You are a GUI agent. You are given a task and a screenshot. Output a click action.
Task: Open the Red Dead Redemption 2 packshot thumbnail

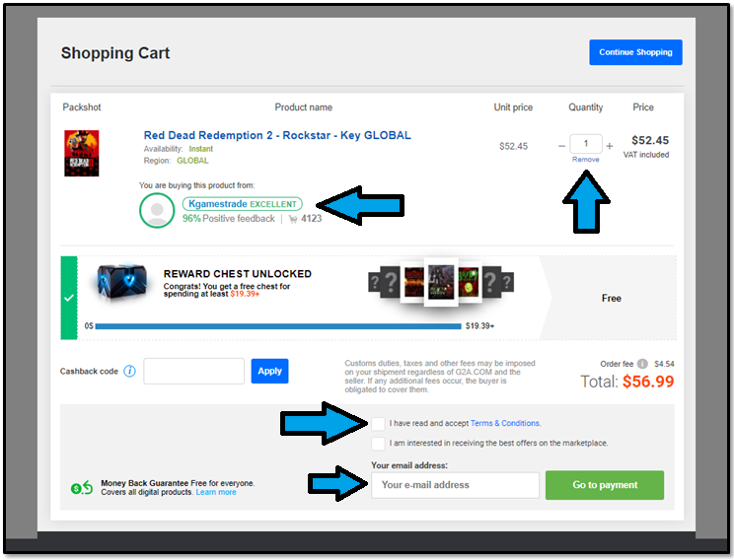point(82,153)
